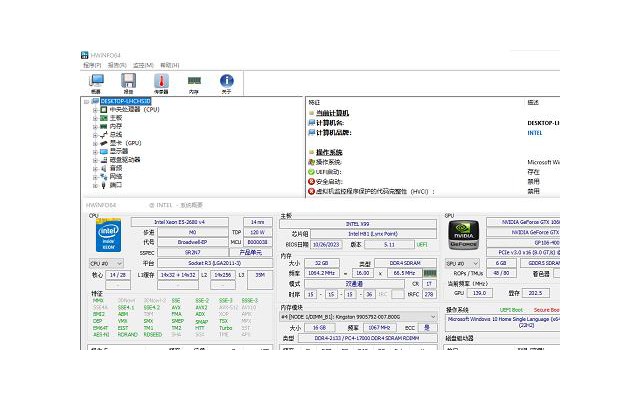Image resolution: width=640 pixels, height=400 pixels.
Task: Expand the 磁盘驱动器 tree node
Action: click(95, 160)
